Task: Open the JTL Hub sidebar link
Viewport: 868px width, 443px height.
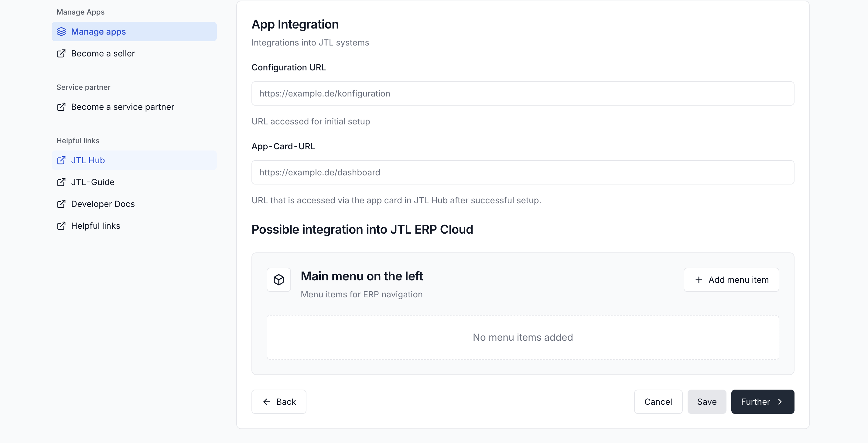Action: coord(134,160)
